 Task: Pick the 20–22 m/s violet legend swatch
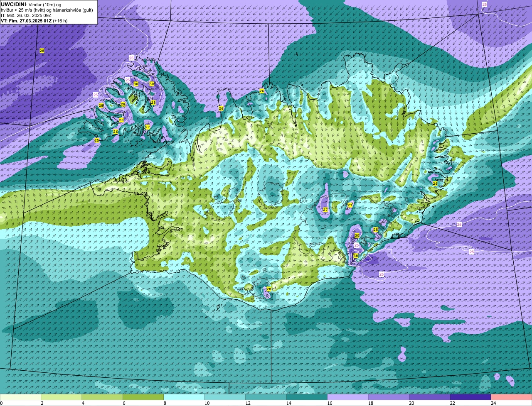point(430,397)
